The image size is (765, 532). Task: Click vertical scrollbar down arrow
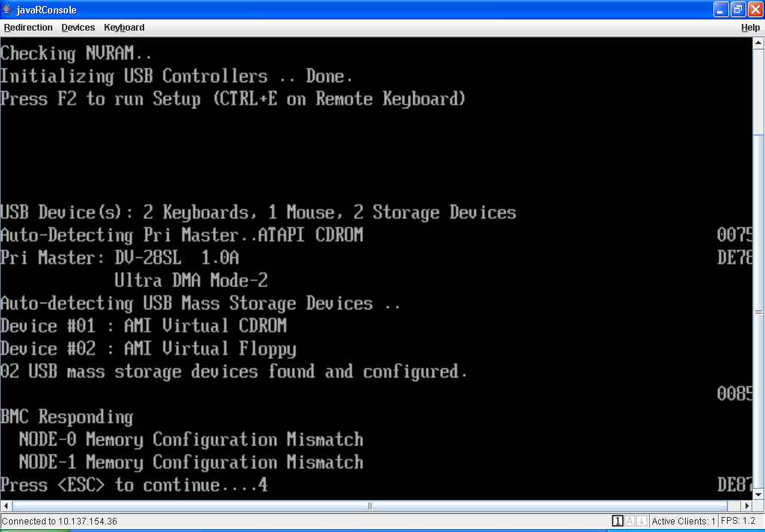click(x=758, y=495)
